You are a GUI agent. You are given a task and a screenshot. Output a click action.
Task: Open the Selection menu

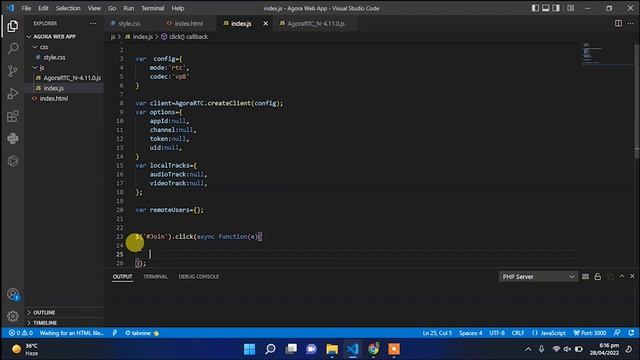[x=68, y=8]
